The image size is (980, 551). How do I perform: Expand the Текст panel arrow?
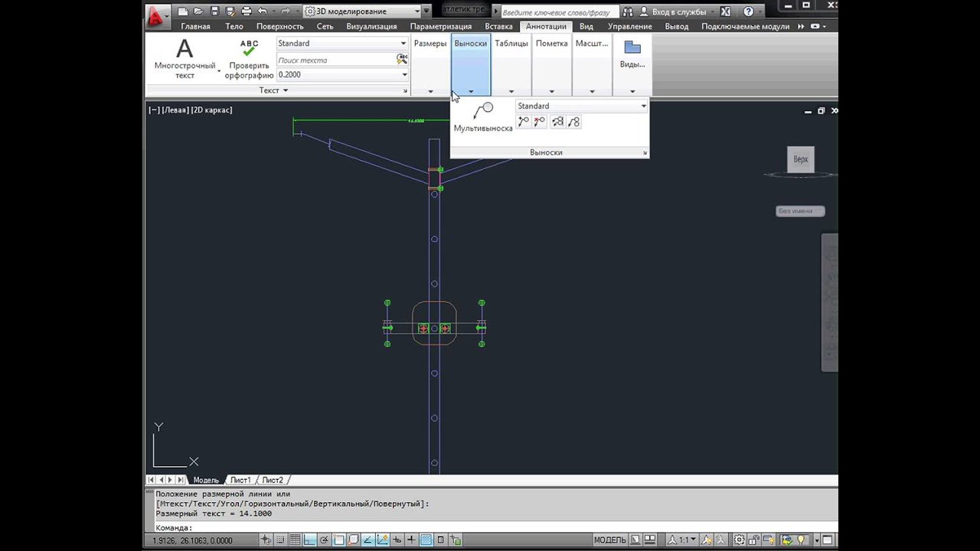(286, 90)
